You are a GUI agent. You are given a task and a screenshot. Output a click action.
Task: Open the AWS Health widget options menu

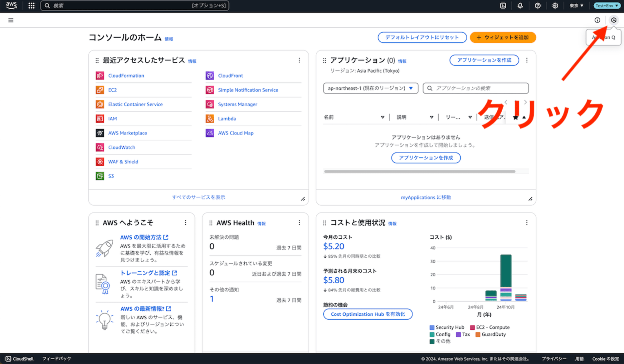click(x=299, y=223)
